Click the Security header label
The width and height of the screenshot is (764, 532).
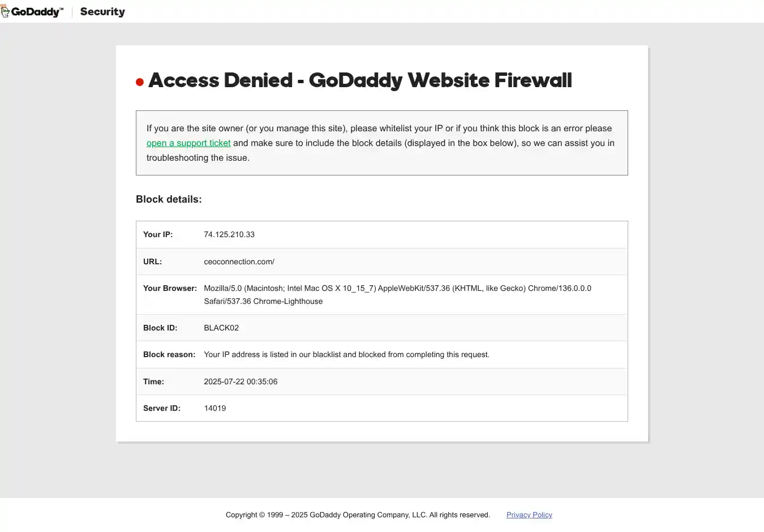click(102, 12)
